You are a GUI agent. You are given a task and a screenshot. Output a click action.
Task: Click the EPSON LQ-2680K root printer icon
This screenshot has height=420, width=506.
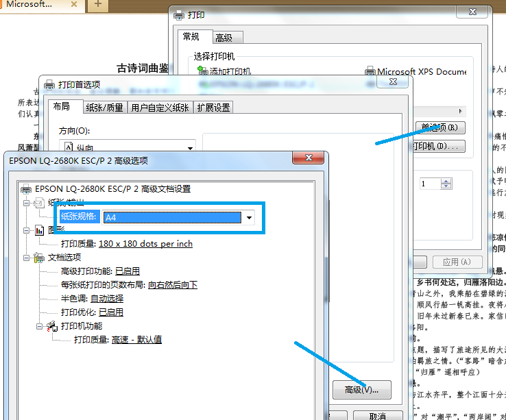27,188
